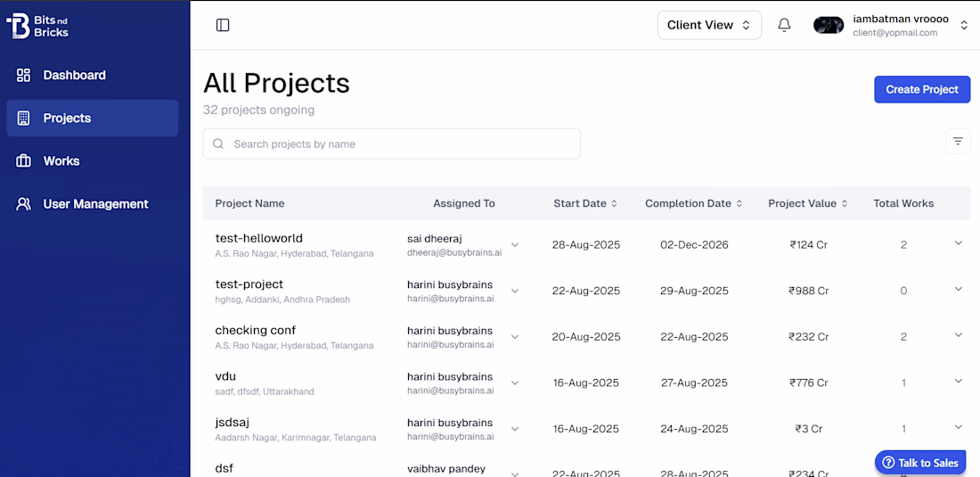This screenshot has height=477, width=980.
Task: Open the Client View dropdown
Action: coord(709,25)
